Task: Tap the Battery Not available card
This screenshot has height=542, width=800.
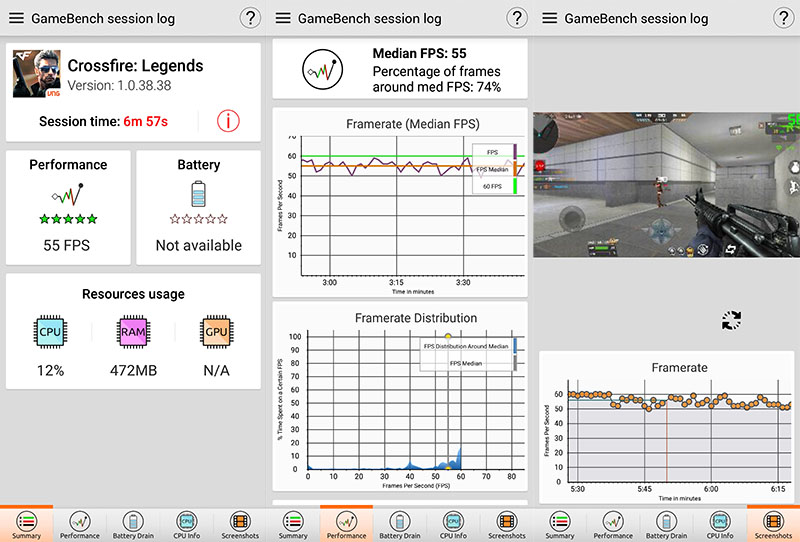Action: pos(198,207)
